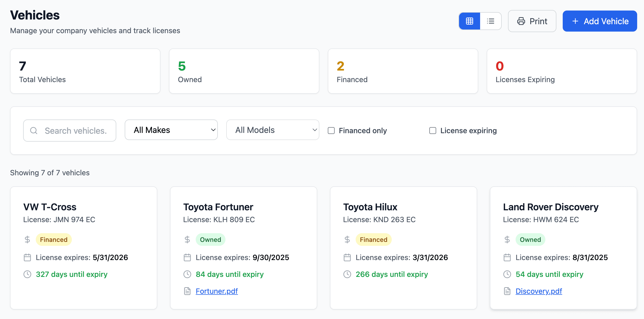Click the Financed badge on VW T-Cross

pos(54,240)
